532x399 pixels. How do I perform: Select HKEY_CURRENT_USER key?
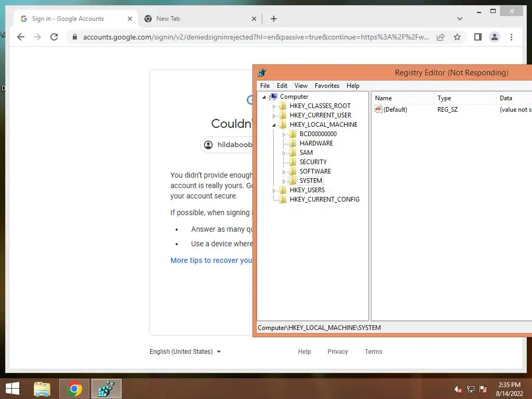pyautogui.click(x=320, y=115)
